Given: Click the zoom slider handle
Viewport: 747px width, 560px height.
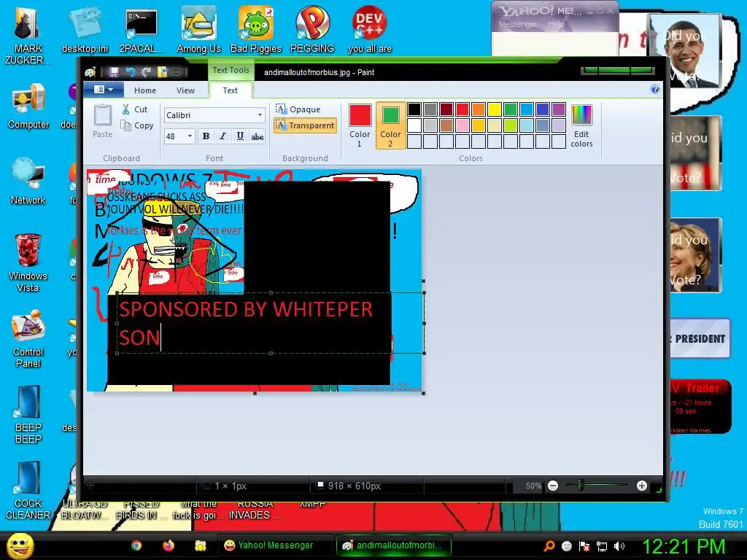Looking at the screenshot, I should tap(580, 485).
